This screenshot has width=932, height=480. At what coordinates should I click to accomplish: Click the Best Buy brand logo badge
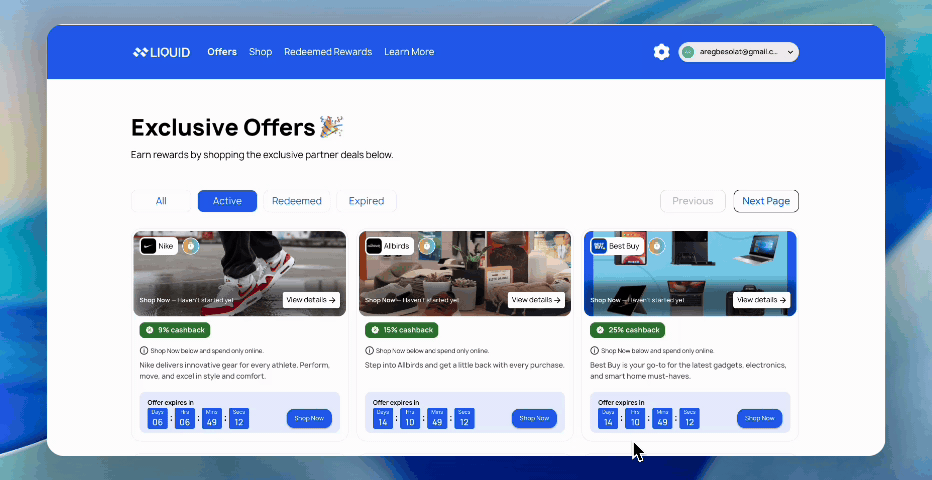(x=617, y=246)
